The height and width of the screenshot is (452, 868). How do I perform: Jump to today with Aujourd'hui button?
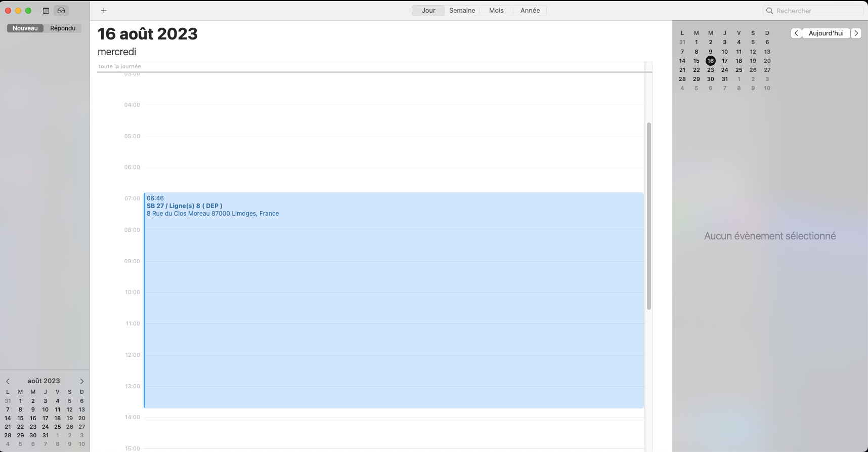826,33
